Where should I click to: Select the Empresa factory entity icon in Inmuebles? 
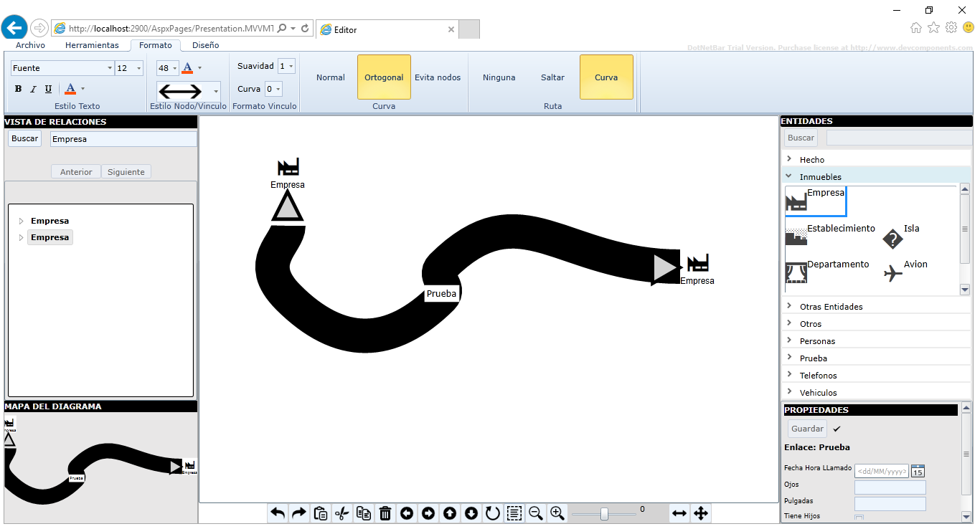point(796,202)
